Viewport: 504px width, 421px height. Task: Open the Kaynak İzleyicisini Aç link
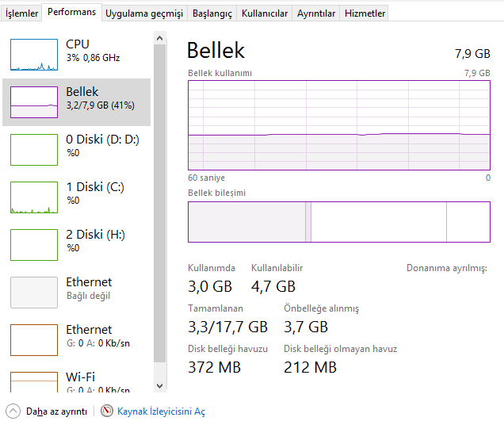coord(161,411)
